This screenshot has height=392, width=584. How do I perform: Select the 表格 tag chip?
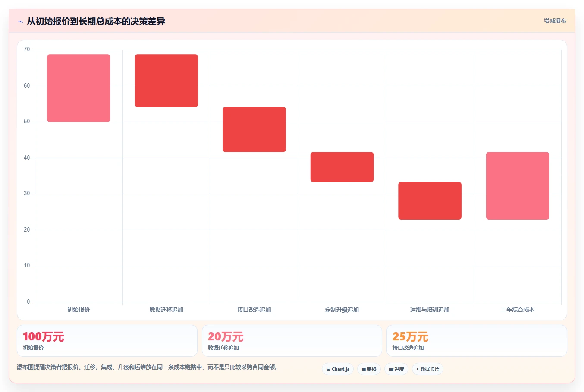click(x=369, y=369)
